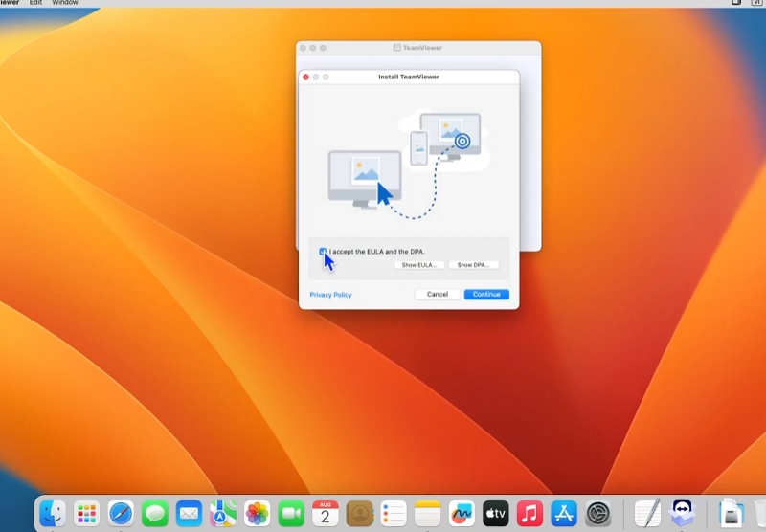Viewport: 766px width, 532px height.
Task: Launch Maps from the dock
Action: pos(223,514)
